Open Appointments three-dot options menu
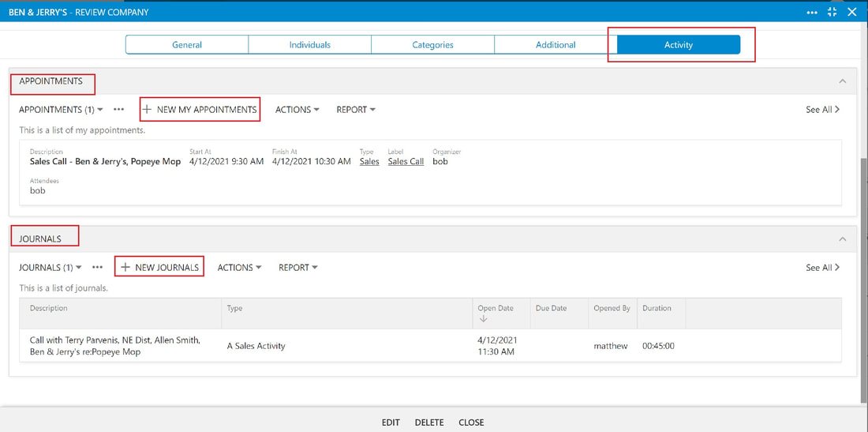 click(118, 110)
